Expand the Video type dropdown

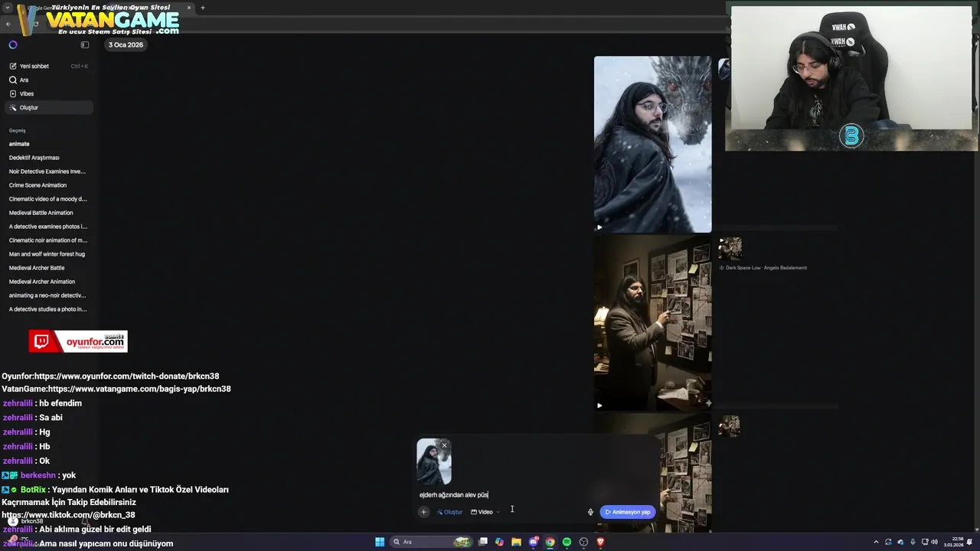pos(485,512)
